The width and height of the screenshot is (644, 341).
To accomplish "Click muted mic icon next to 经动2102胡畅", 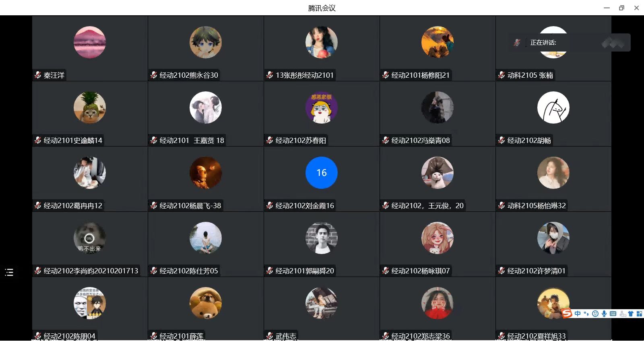I will 502,140.
